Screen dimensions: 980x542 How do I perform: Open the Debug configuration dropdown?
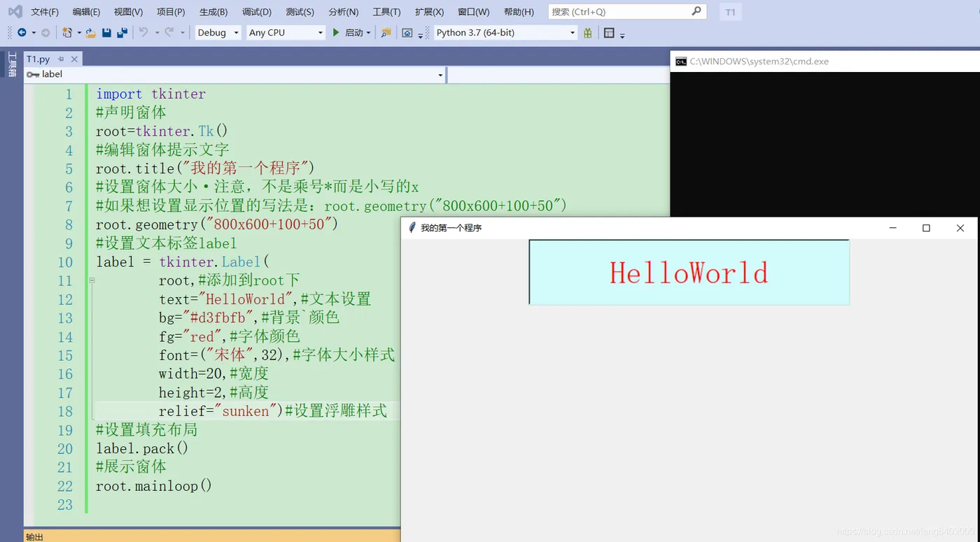[x=217, y=33]
